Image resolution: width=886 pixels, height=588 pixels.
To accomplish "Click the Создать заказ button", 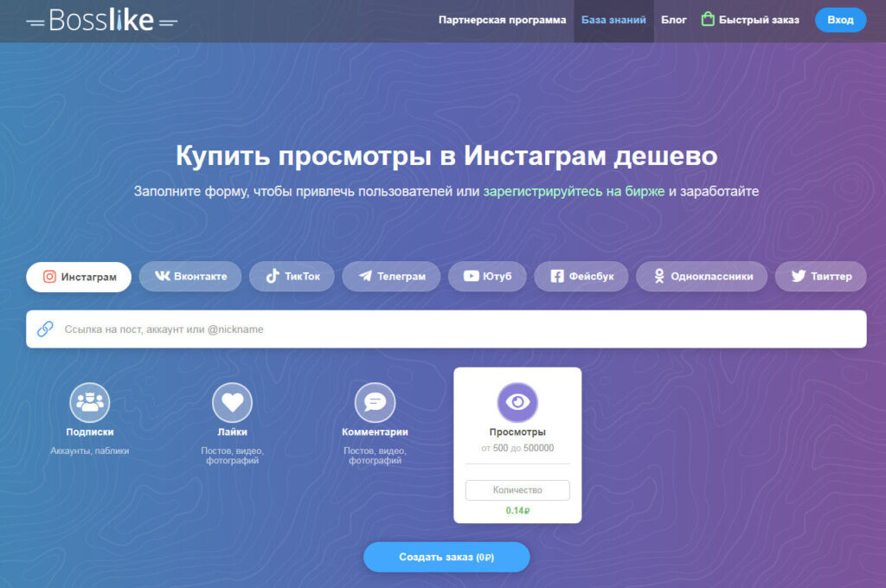I will tap(446, 557).
